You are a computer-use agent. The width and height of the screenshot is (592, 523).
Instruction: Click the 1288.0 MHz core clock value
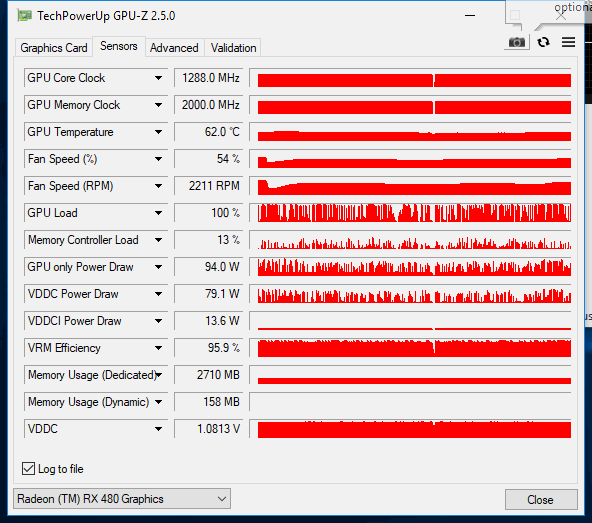point(208,78)
